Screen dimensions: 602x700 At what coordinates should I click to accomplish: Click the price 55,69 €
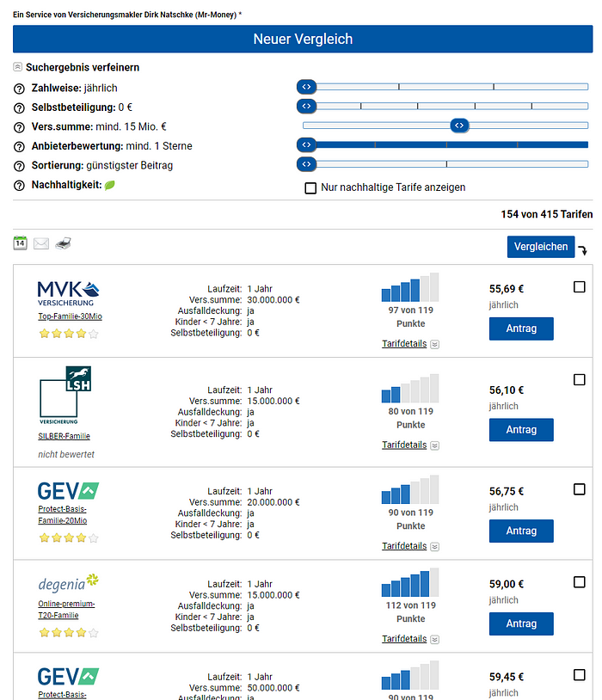[507, 289]
